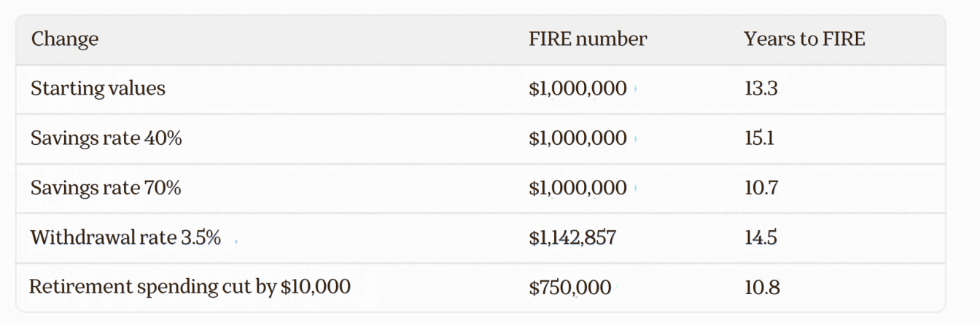Click the 15.1 years value
980x324 pixels.
pyautogui.click(x=759, y=138)
